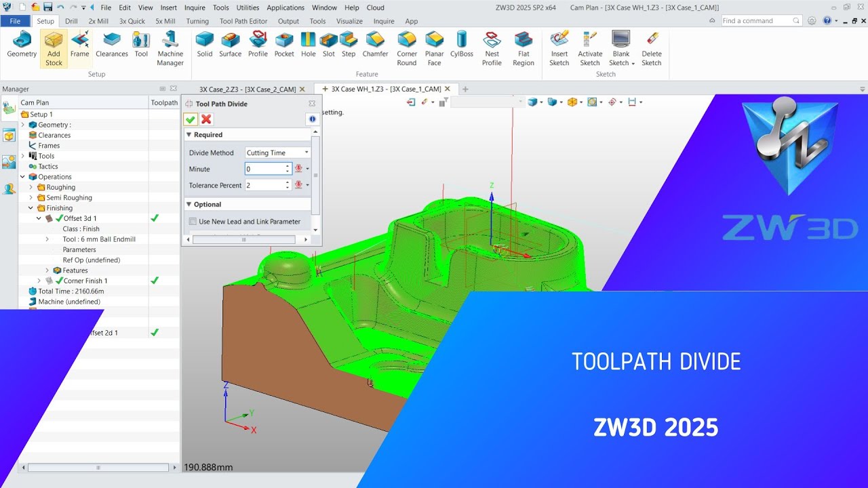Collapse the Finishing folder
The width and height of the screenshot is (868, 488).
pos(31,208)
